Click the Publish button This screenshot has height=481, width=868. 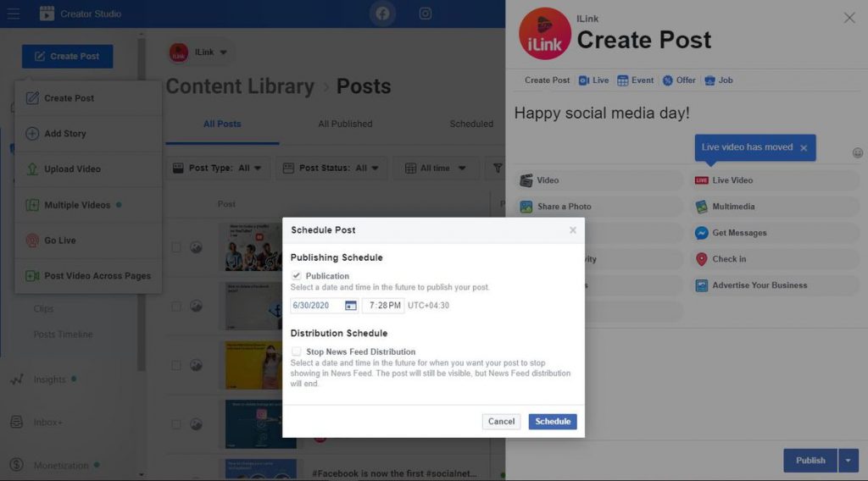[810, 461]
